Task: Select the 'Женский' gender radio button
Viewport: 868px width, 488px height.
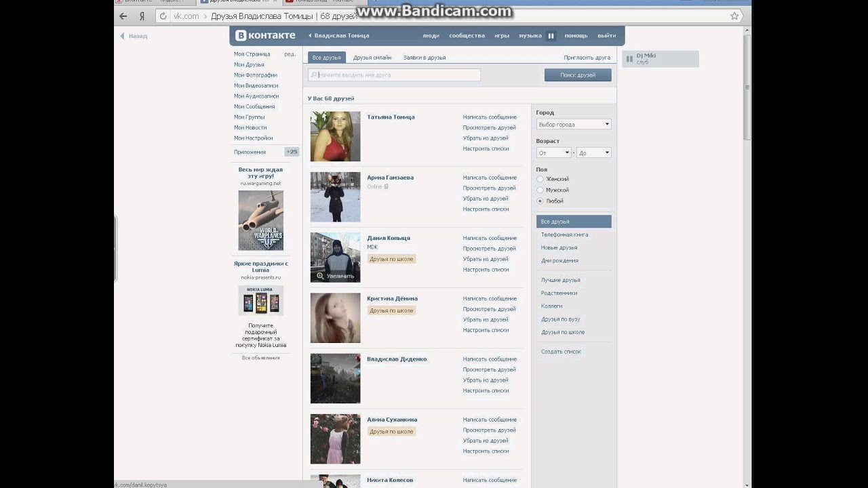Action: [540, 179]
